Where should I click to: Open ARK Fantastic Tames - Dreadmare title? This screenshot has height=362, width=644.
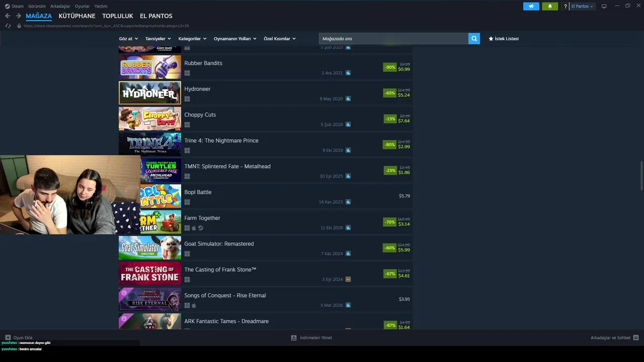[226, 321]
